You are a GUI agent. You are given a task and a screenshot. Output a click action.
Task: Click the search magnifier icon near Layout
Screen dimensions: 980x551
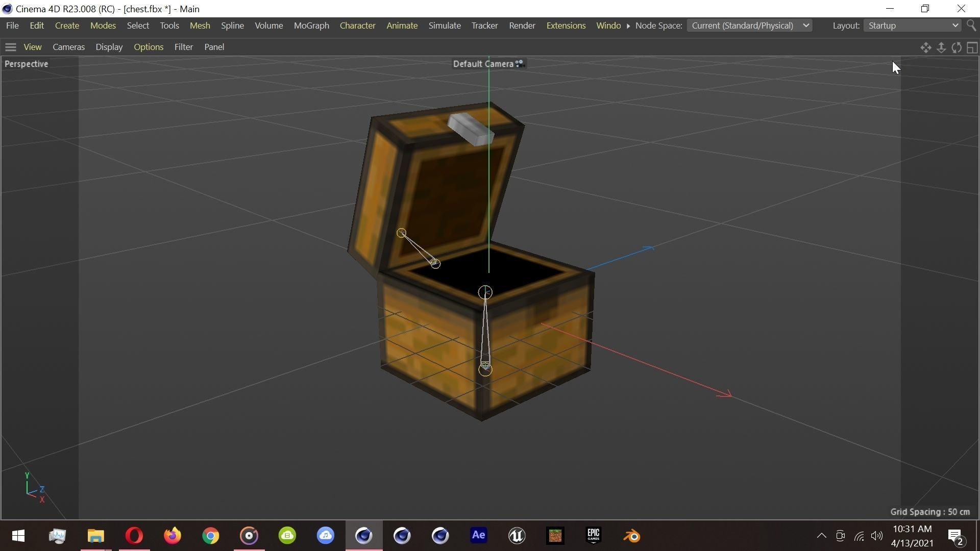click(971, 26)
